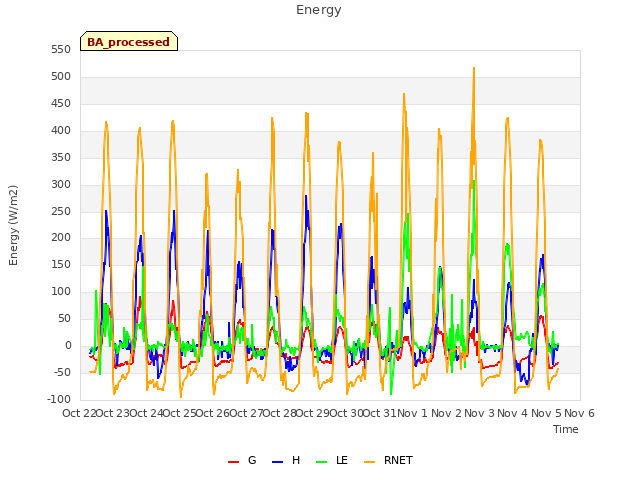The image size is (640, 480).
Task: Click the Nov 3 date tick label
Action: tap(479, 413)
